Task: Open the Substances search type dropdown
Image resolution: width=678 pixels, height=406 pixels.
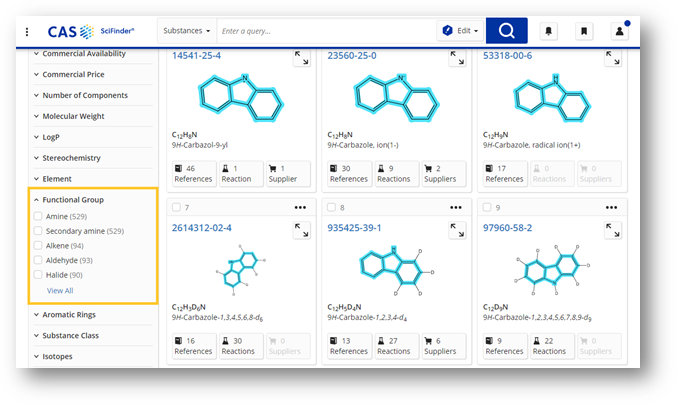Action: coord(187,31)
